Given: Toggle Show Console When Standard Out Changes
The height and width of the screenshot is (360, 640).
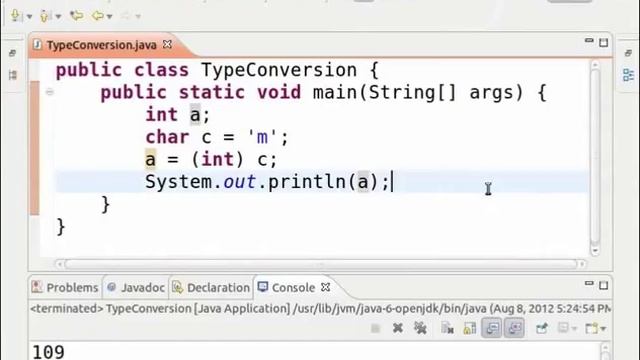Looking at the screenshot, I should pos(492,328).
